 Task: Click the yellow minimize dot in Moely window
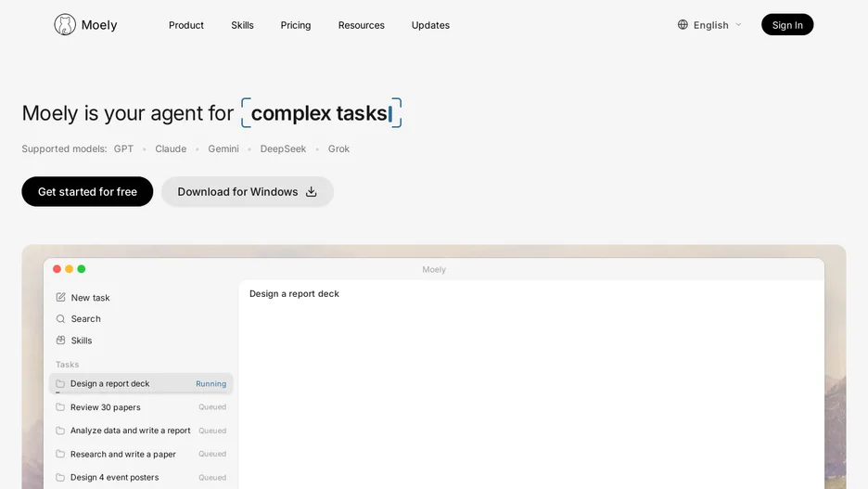coord(70,269)
